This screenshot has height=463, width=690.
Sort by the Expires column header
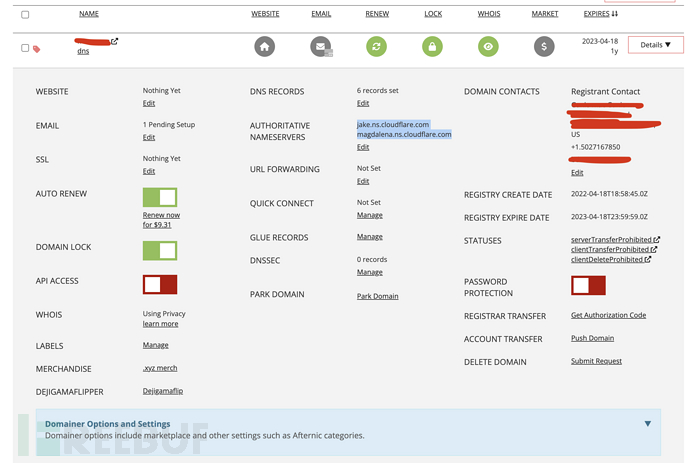pyautogui.click(x=601, y=14)
